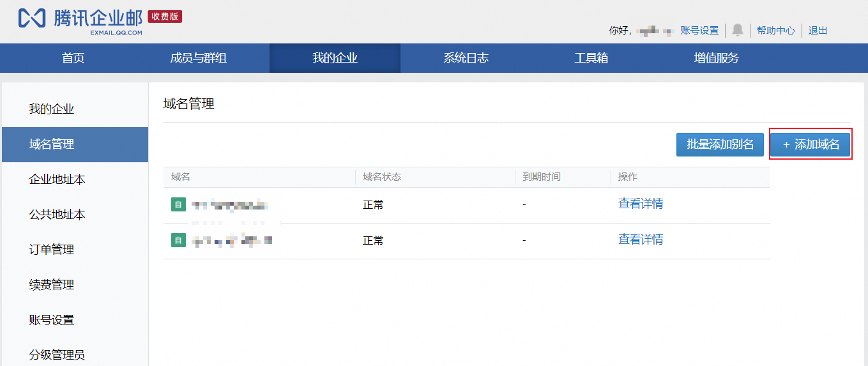Click the green icon of first domain
This screenshot has width=868, height=366.
[178, 204]
